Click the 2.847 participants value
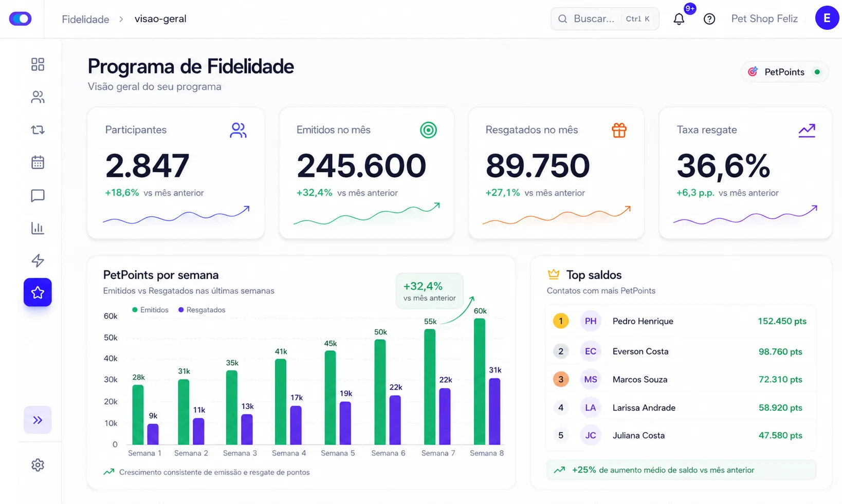 point(147,166)
